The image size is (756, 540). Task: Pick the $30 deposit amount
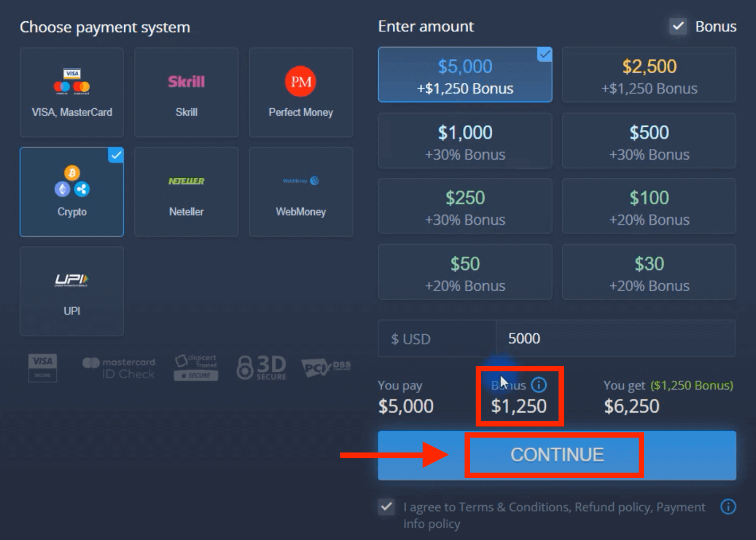tap(648, 272)
